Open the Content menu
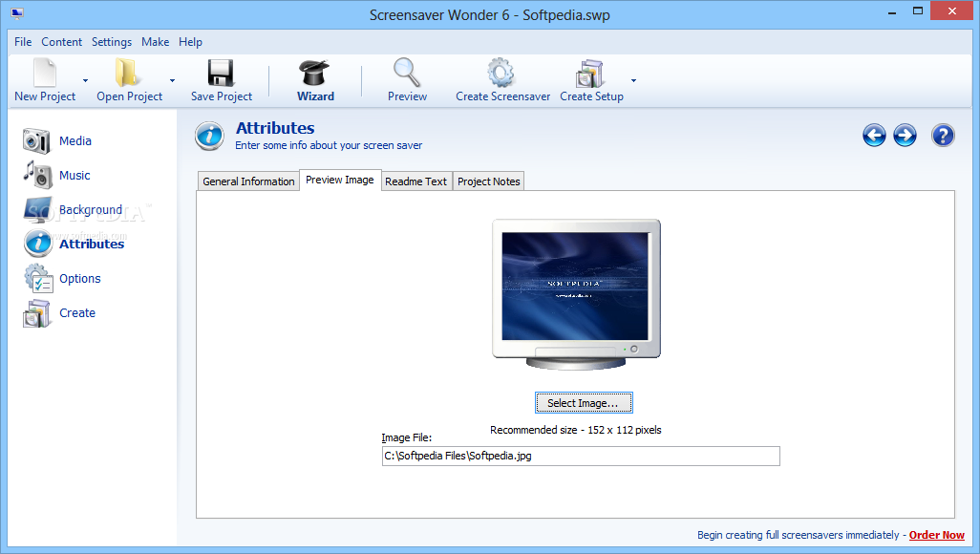This screenshot has height=554, width=980. click(x=61, y=42)
